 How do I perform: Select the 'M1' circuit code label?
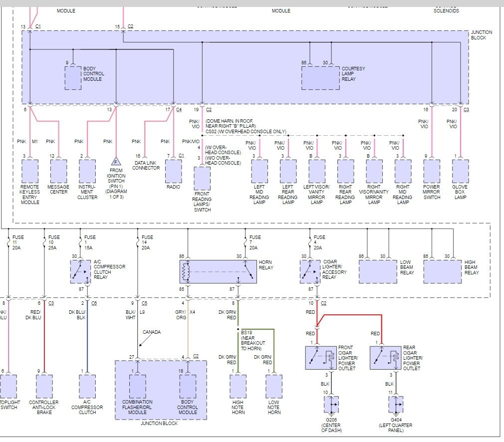pyautogui.click(x=35, y=142)
